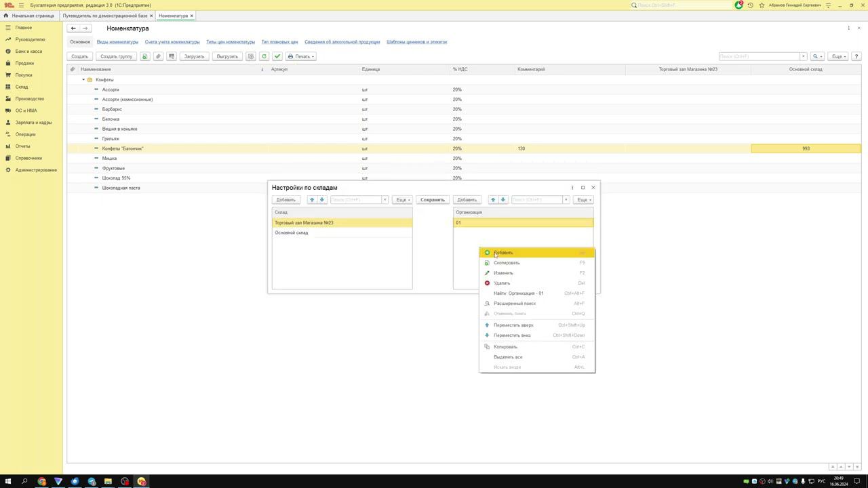
Task: Go forward with the right arrow button
Action: [85, 28]
